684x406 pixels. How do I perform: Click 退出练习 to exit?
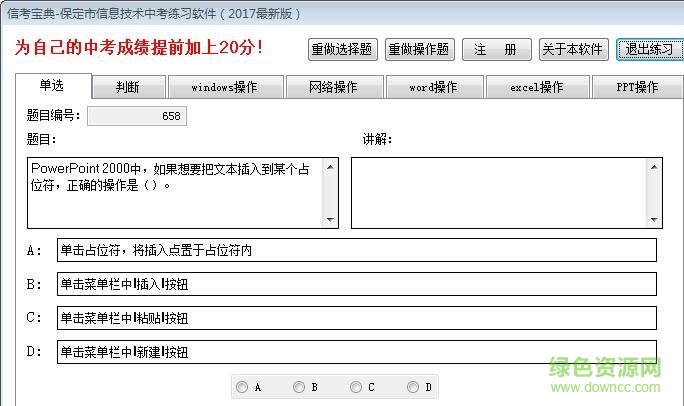pyautogui.click(x=649, y=50)
